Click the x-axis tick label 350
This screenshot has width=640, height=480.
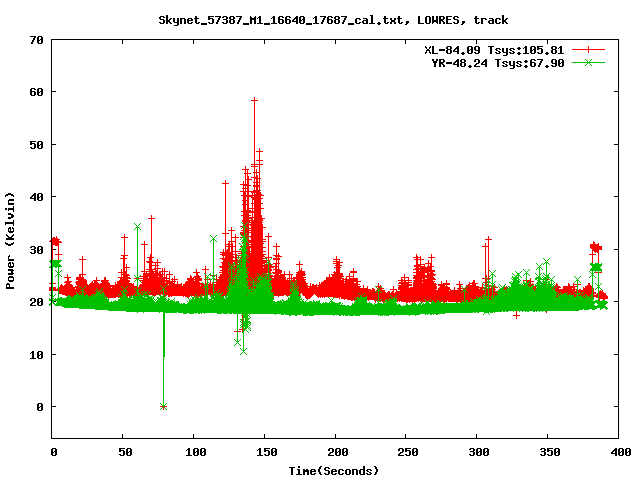click(550, 452)
